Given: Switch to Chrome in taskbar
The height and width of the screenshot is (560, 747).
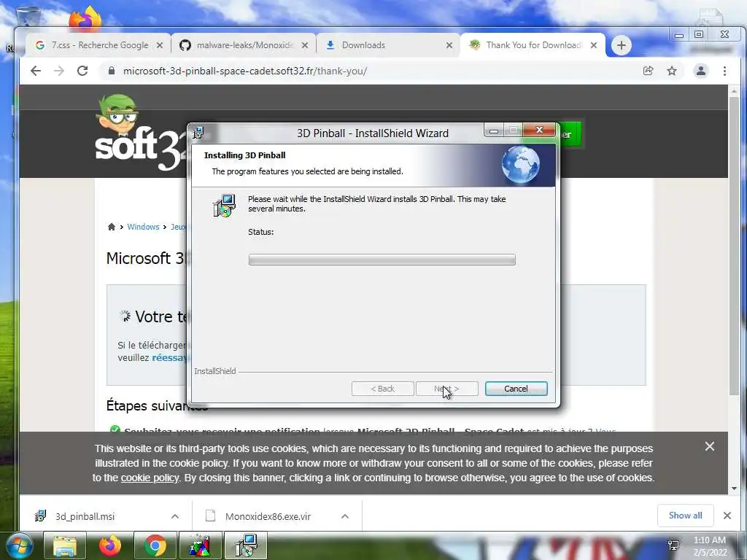Looking at the screenshot, I should click(x=155, y=545).
